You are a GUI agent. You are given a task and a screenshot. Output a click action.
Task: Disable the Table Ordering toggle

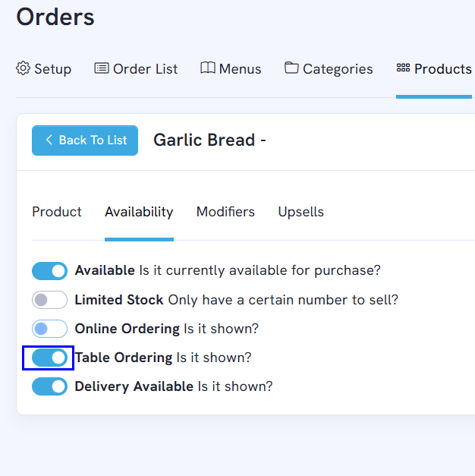pos(49,358)
